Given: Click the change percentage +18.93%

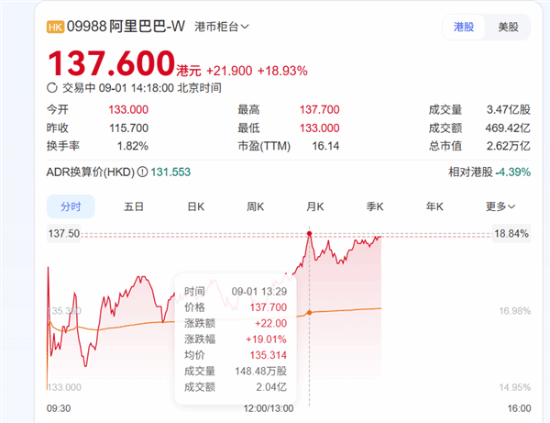Looking at the screenshot, I should click(282, 71).
